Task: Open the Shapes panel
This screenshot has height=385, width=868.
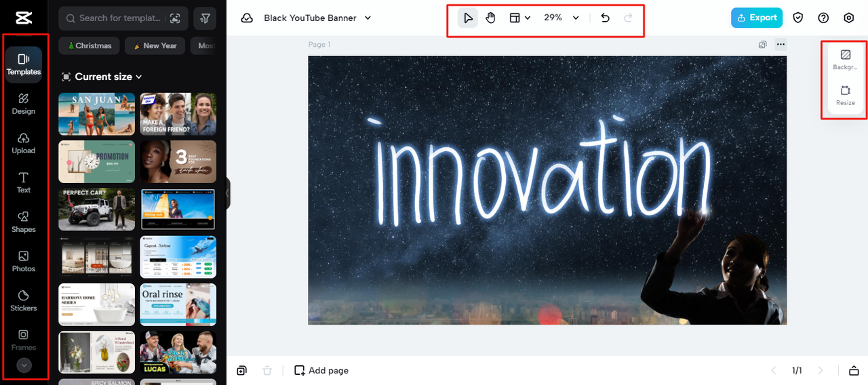Action: (x=24, y=222)
